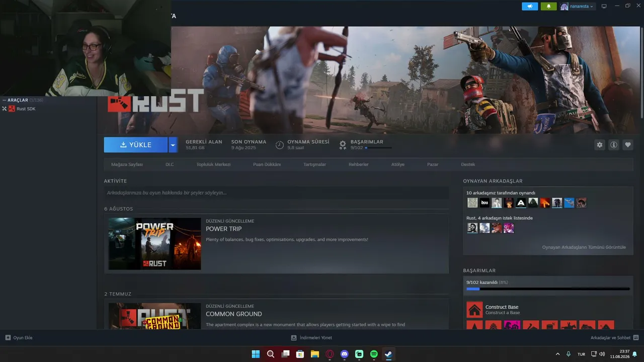The image size is (644, 362).
Task: Collapse the ARAÇLAR category in sidebar
Action: pyautogui.click(x=5, y=100)
